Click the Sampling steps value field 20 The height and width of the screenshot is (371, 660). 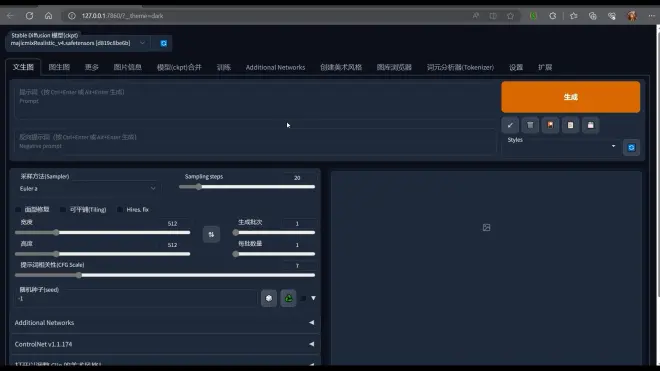click(x=299, y=178)
